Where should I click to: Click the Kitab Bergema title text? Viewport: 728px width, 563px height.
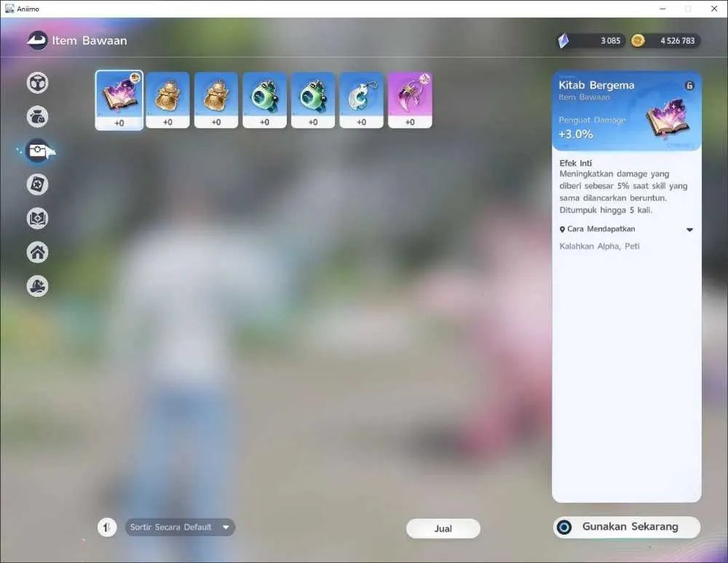[596, 85]
